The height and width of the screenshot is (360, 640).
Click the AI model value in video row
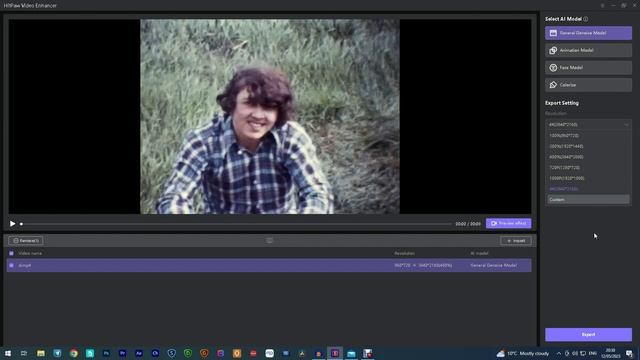click(x=493, y=265)
